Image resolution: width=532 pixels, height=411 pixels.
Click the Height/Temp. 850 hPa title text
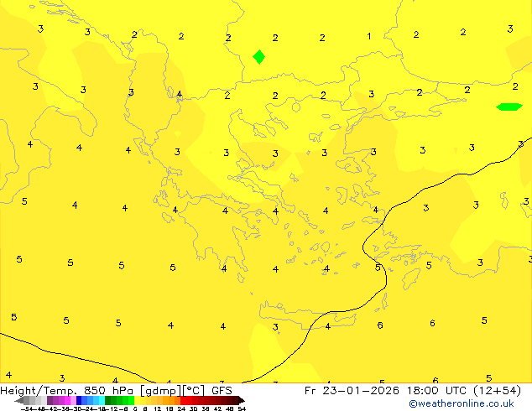(x=66, y=391)
